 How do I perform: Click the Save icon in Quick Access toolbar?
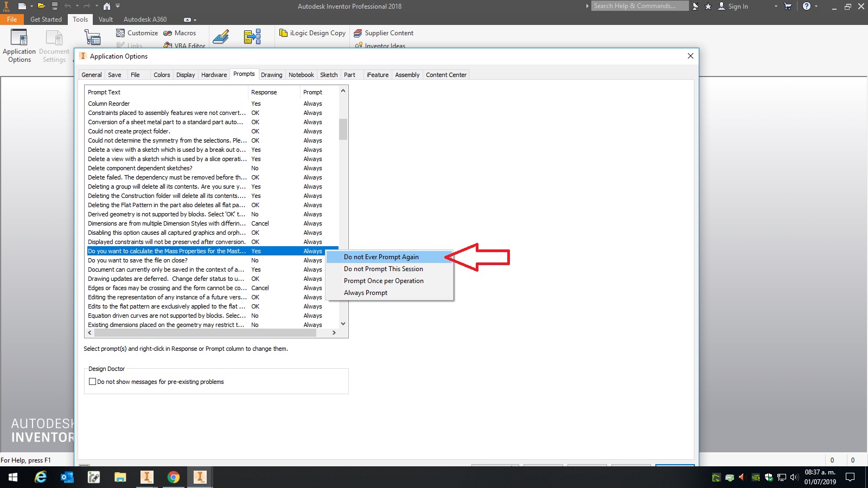click(x=54, y=6)
